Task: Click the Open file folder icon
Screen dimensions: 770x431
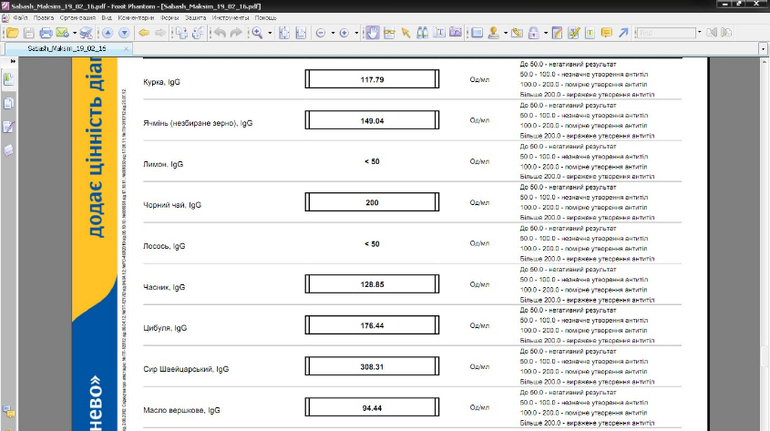Action: click(x=11, y=33)
